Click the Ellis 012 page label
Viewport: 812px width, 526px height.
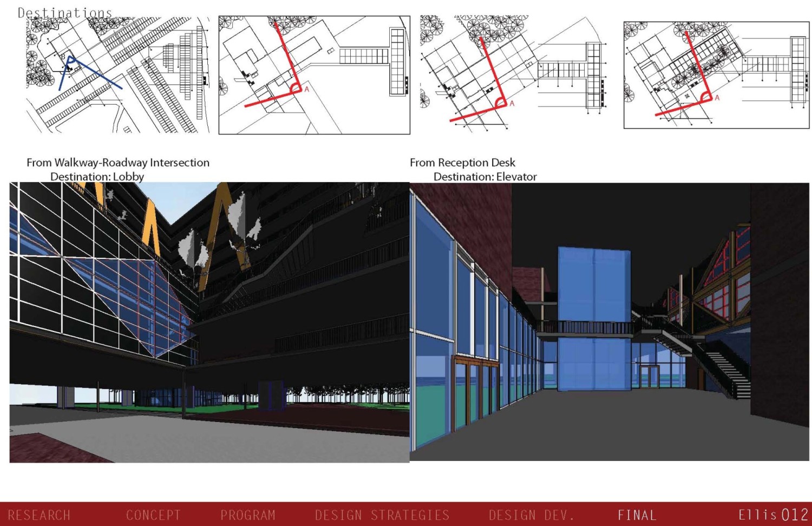(774, 515)
